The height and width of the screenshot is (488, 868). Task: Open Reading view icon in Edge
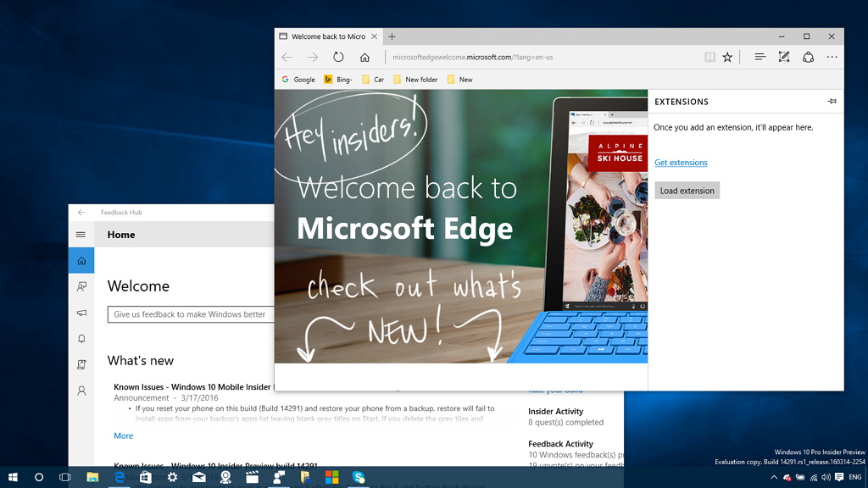point(709,57)
